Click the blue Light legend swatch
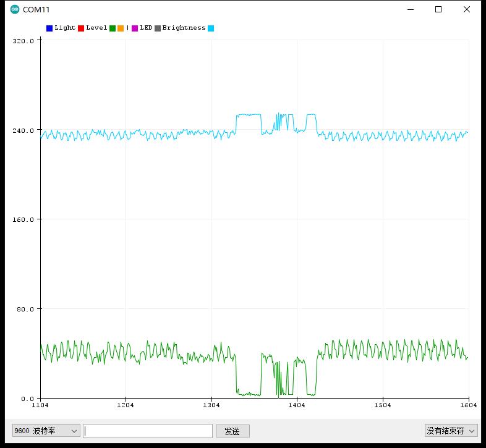This screenshot has height=448, width=486. tap(49, 28)
